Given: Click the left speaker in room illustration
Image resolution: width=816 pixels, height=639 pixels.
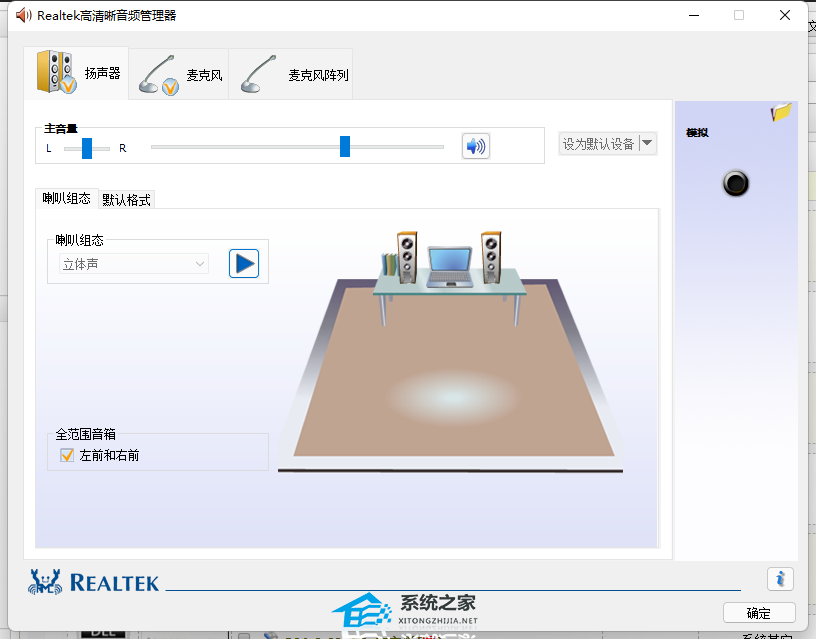Looking at the screenshot, I should pos(406,258).
